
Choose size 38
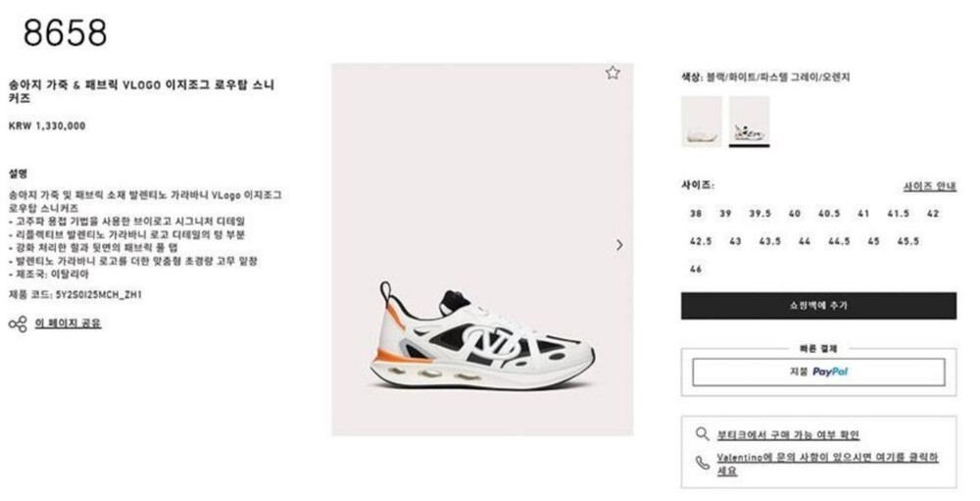696,214
